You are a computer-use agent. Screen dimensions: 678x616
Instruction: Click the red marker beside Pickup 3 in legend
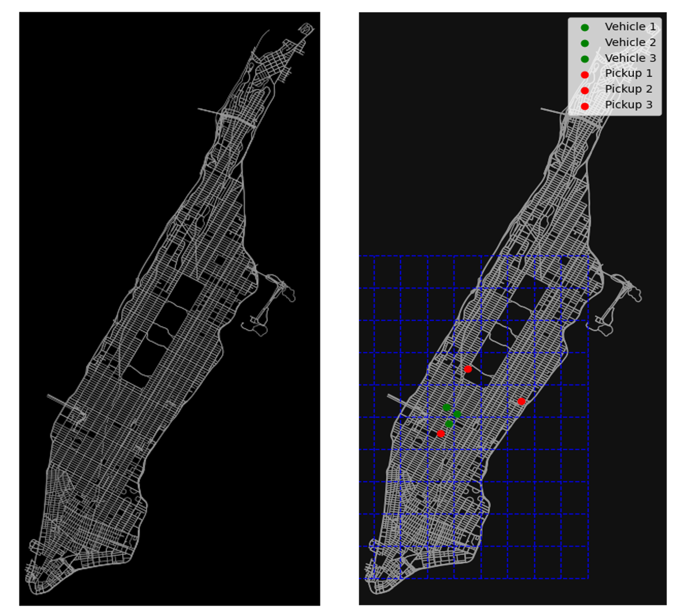click(x=585, y=106)
